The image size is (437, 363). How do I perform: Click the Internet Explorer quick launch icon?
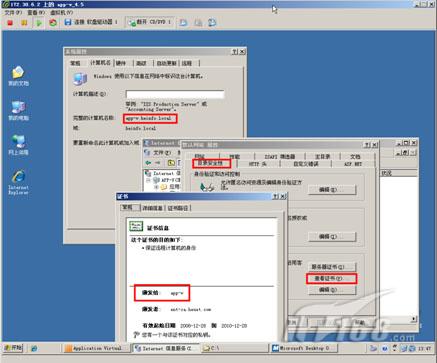[x=34, y=348]
